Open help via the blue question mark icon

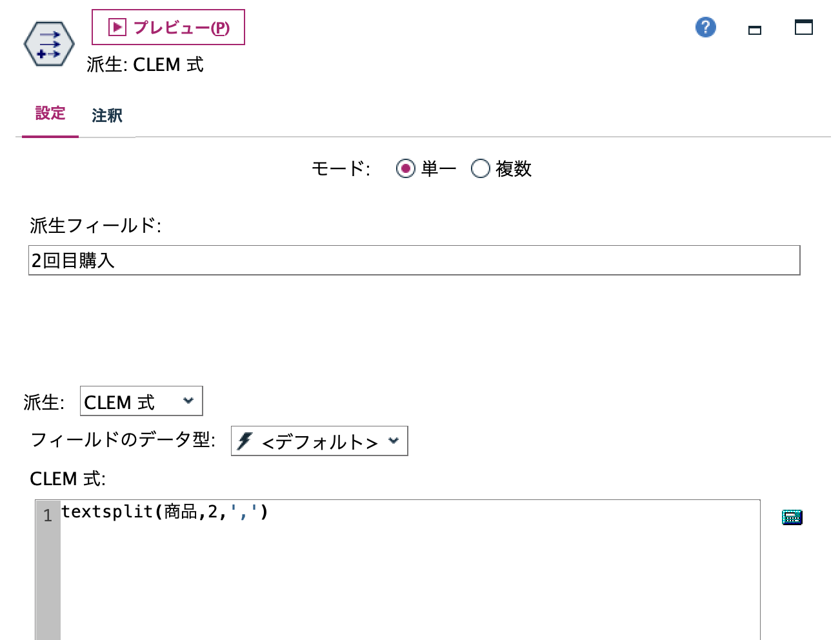pyautogui.click(x=705, y=28)
